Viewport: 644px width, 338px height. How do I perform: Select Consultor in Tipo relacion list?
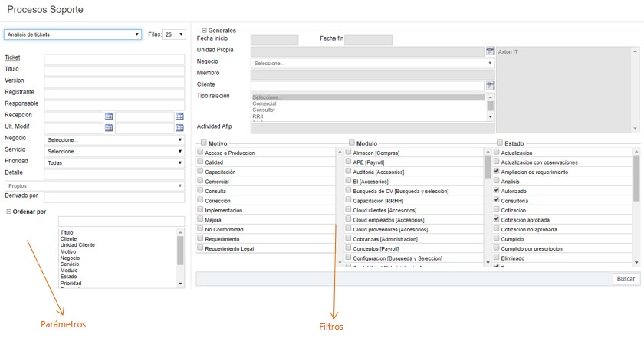click(x=264, y=110)
